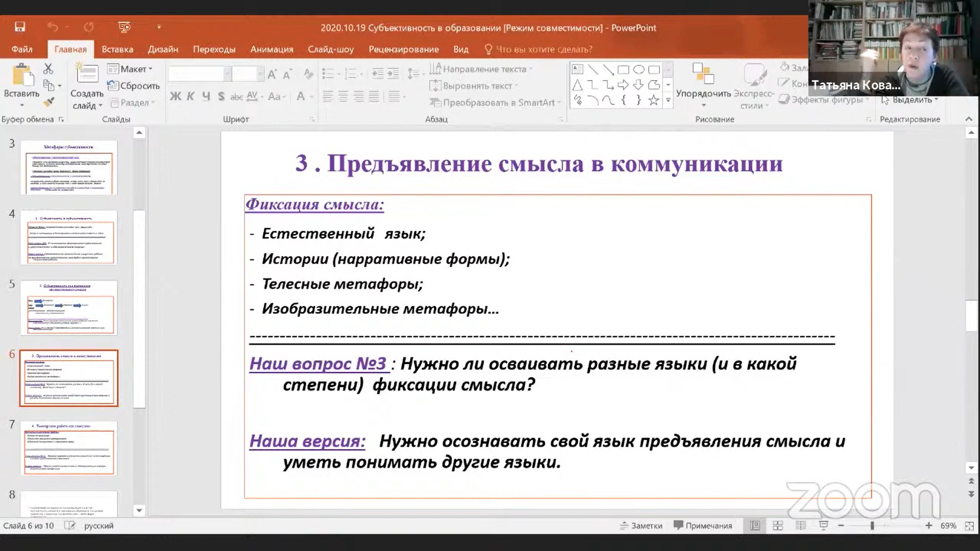980x551 pixels.
Task: Expand the shapes gallery more arrow
Action: click(x=668, y=101)
